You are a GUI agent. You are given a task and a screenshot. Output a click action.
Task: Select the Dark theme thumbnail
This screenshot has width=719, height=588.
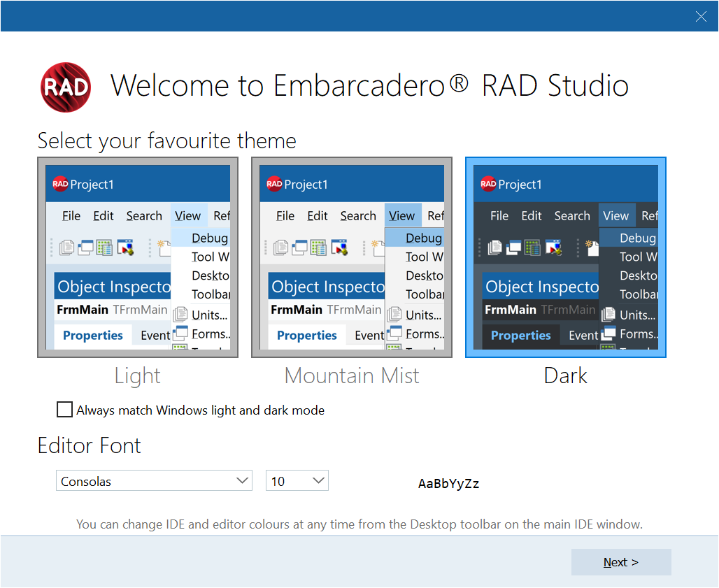pyautogui.click(x=565, y=257)
